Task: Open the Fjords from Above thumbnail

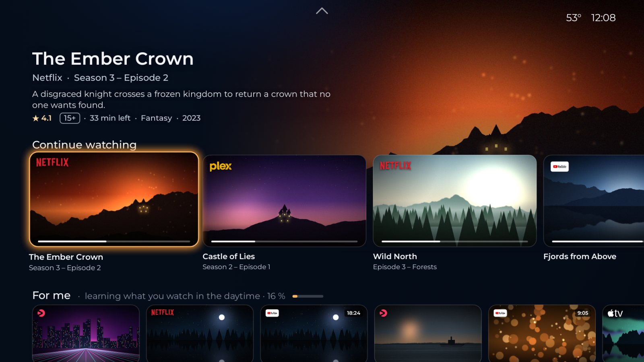Action: [594, 201]
